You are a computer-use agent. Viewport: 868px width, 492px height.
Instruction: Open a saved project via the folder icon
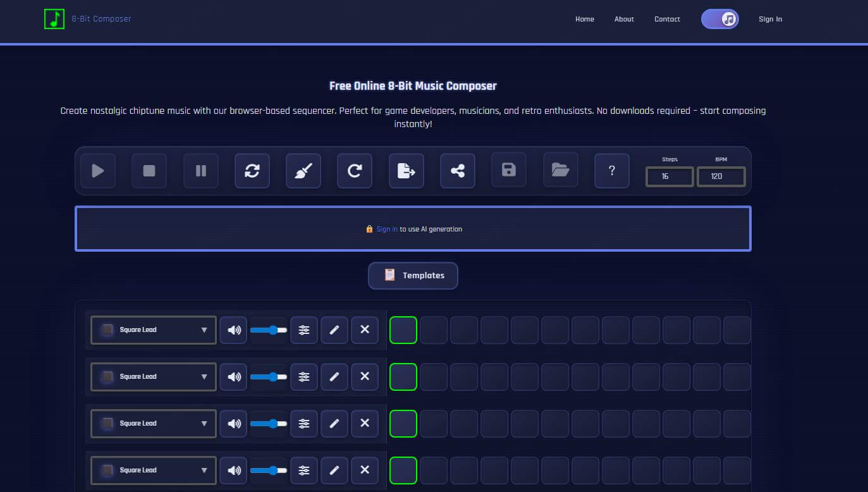(x=560, y=170)
